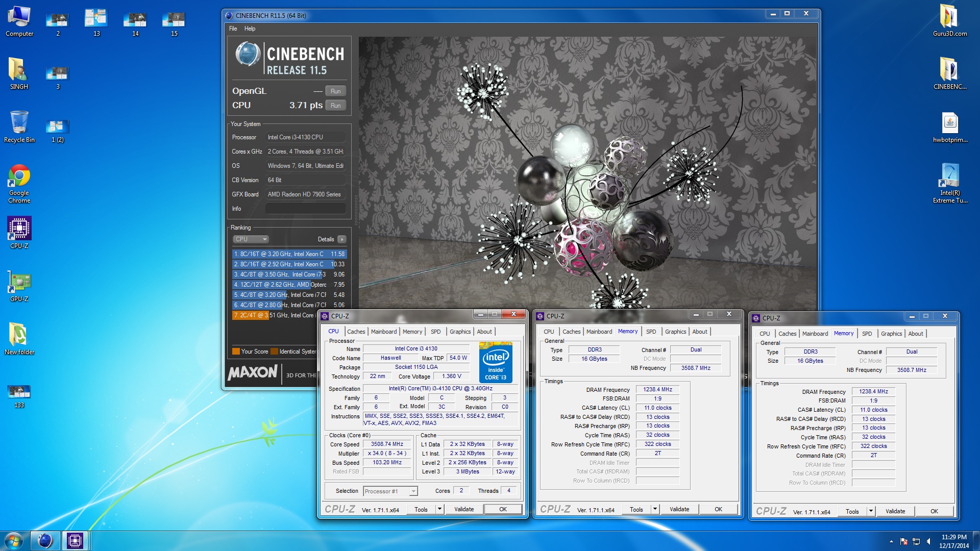Open Tools dropdown arrow in middle CPU-Z
980x551 pixels.
[x=655, y=510]
